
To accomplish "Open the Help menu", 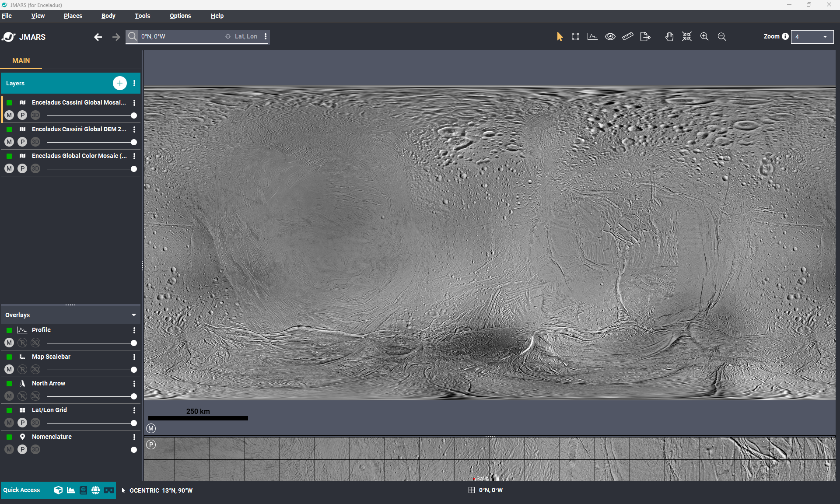I will point(217,16).
